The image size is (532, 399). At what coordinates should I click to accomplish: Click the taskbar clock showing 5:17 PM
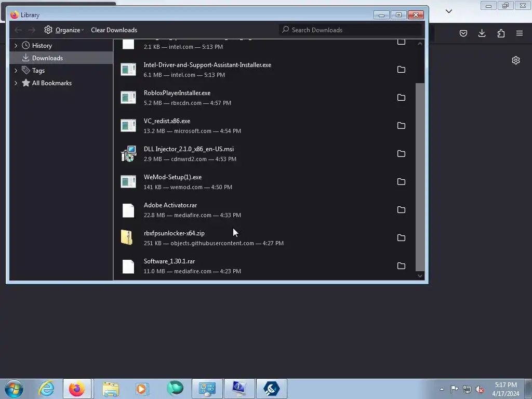coord(506,389)
